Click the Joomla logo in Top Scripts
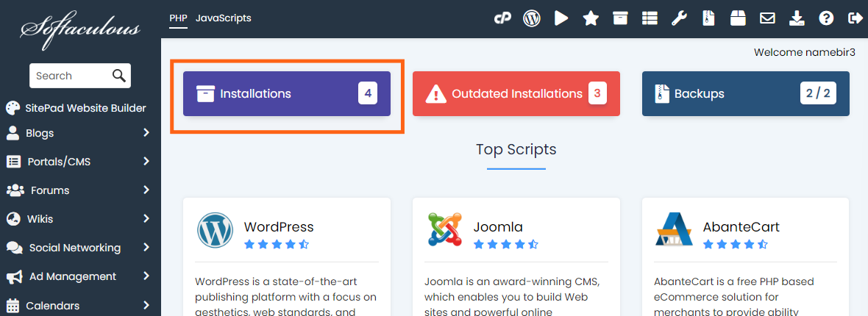This screenshot has height=316, width=868. point(445,229)
